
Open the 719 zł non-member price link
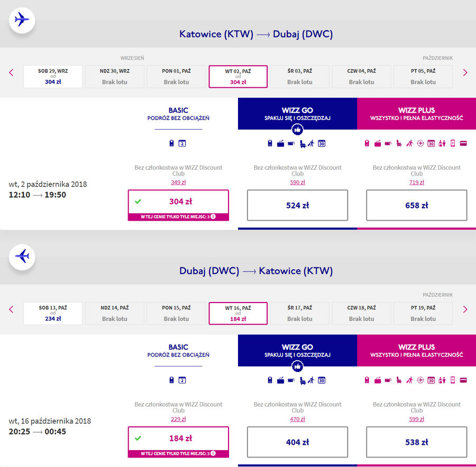pos(417,182)
